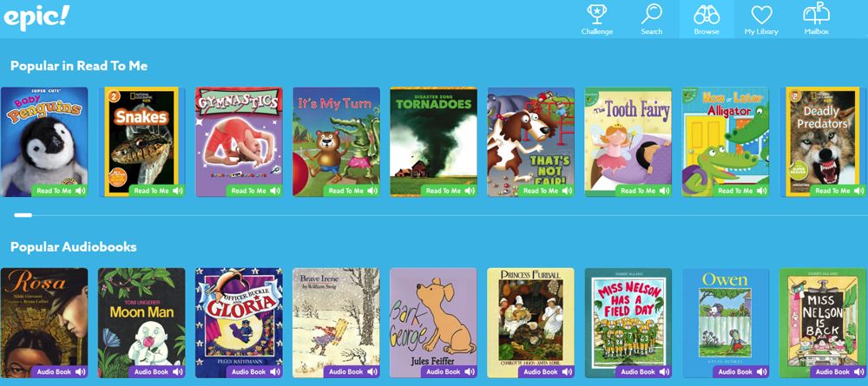Click Audio Book badge on Brave Irene
Viewport: 868px width, 386px height.
click(x=352, y=371)
